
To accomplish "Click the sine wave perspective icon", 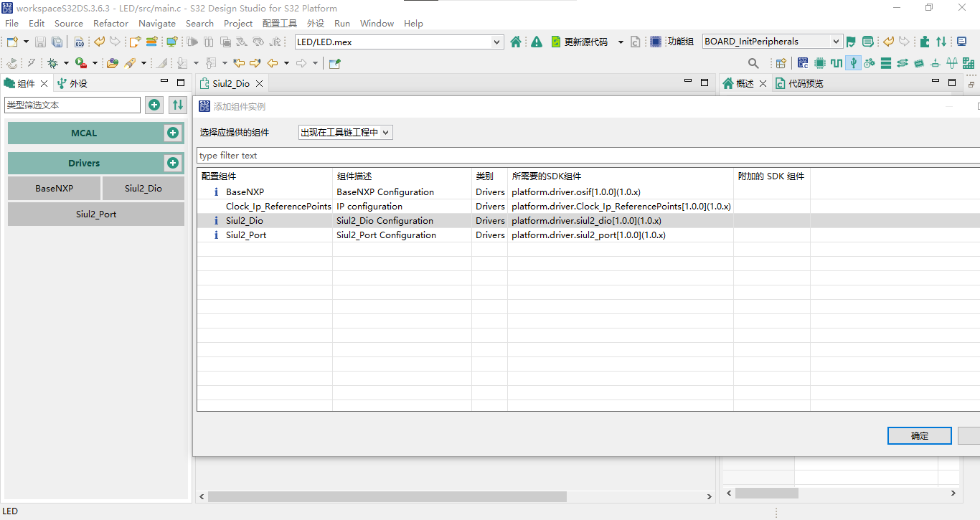I will (x=951, y=63).
